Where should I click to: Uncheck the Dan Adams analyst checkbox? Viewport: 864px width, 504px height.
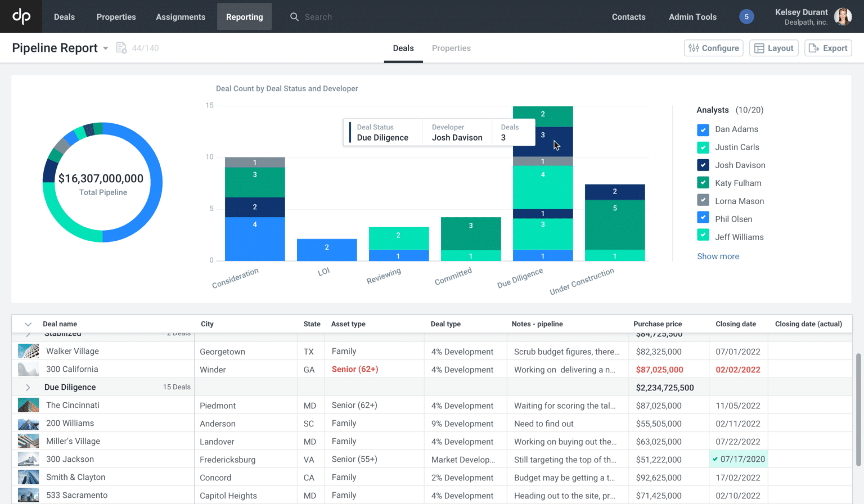703,130
